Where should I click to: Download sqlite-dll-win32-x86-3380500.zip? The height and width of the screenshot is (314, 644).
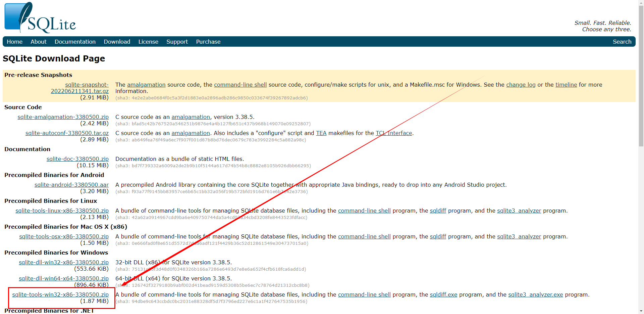click(x=64, y=262)
